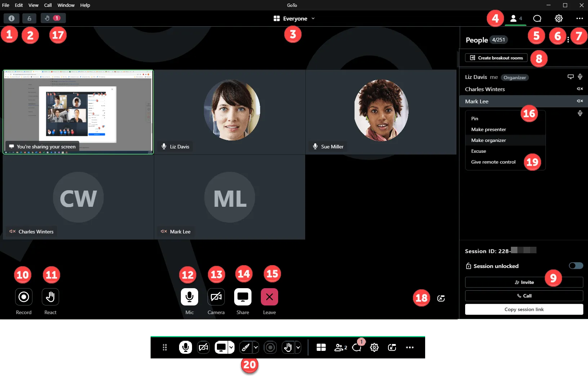Open the React hand button
This screenshot has width=588, height=384.
tap(50, 297)
